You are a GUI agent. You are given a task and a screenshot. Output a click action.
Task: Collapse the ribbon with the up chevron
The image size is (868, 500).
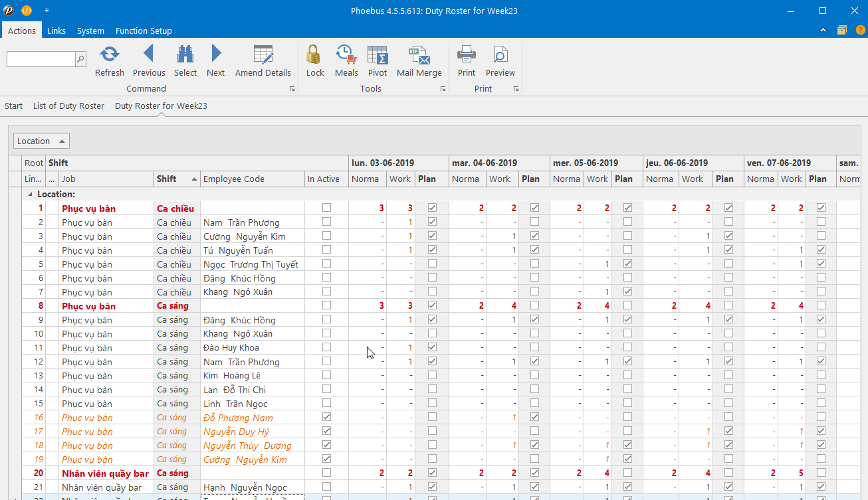pos(823,31)
